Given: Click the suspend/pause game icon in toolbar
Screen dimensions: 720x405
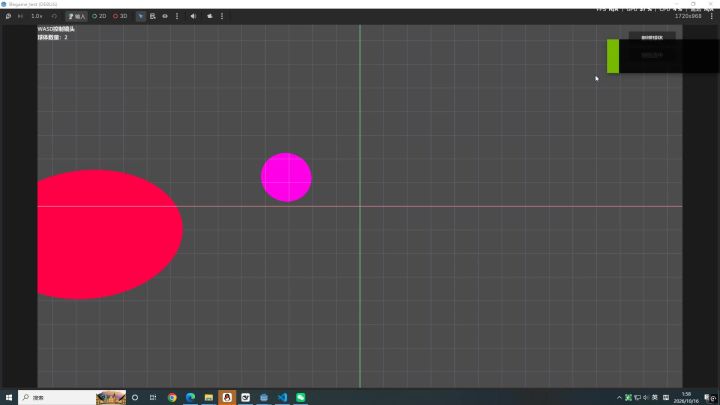Looking at the screenshot, I should 8,16.
